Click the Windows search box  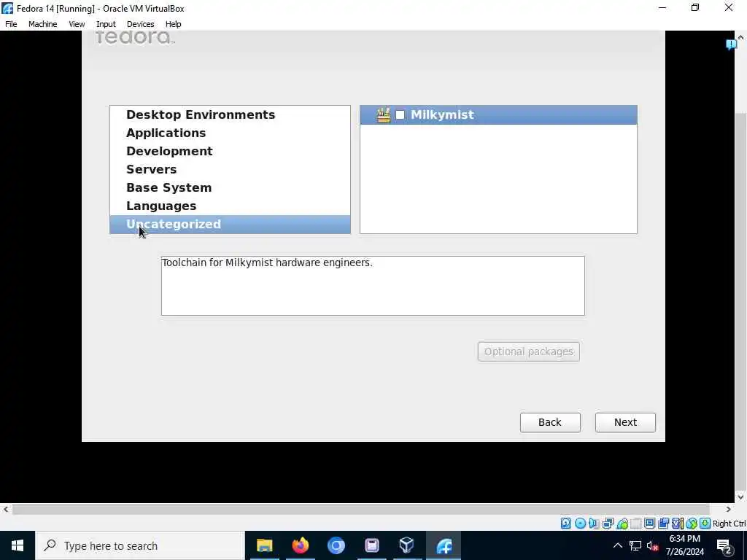[140, 545]
